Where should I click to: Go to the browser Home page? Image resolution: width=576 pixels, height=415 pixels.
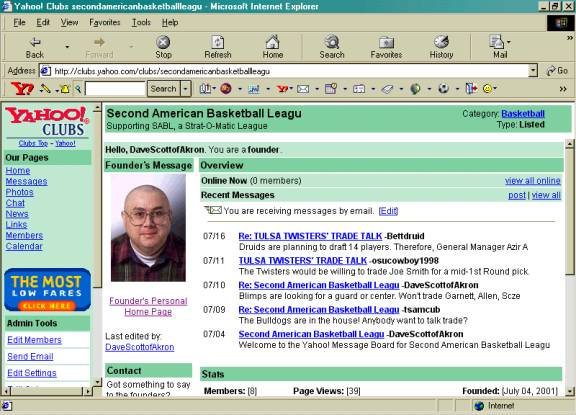coord(273,48)
